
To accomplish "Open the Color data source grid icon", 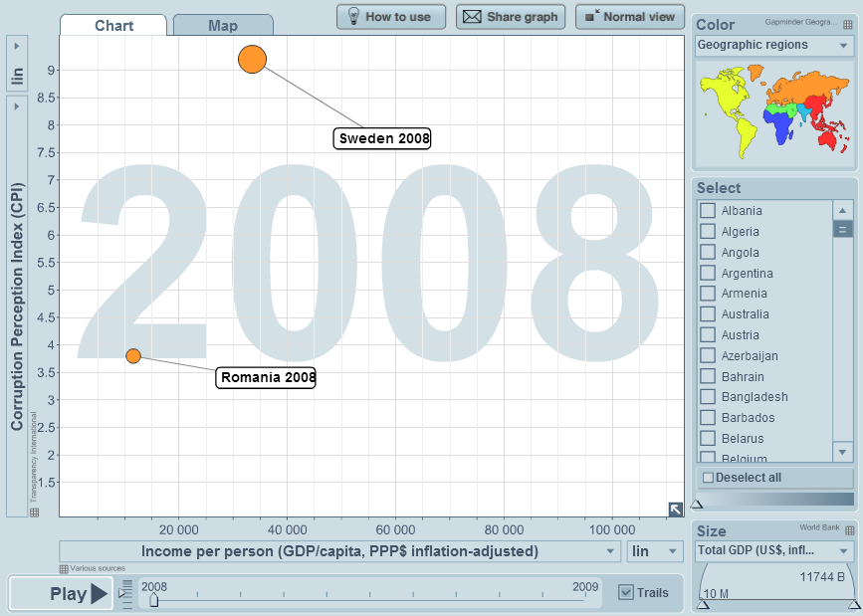I will 847,25.
